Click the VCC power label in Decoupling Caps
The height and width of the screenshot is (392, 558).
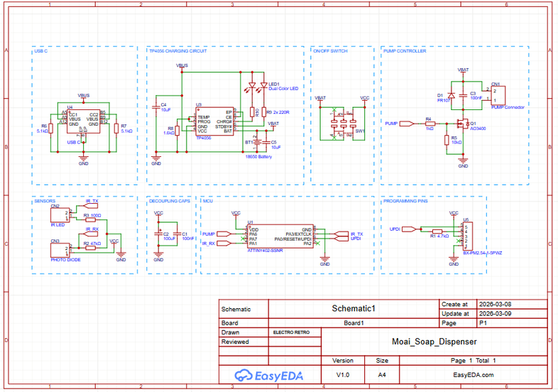pyautogui.click(x=158, y=213)
